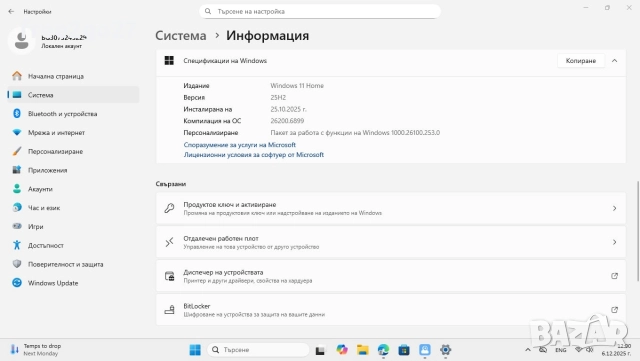This screenshot has width=640, height=361.
Task: Click OS build value 26200.6899
Action: pos(287,121)
